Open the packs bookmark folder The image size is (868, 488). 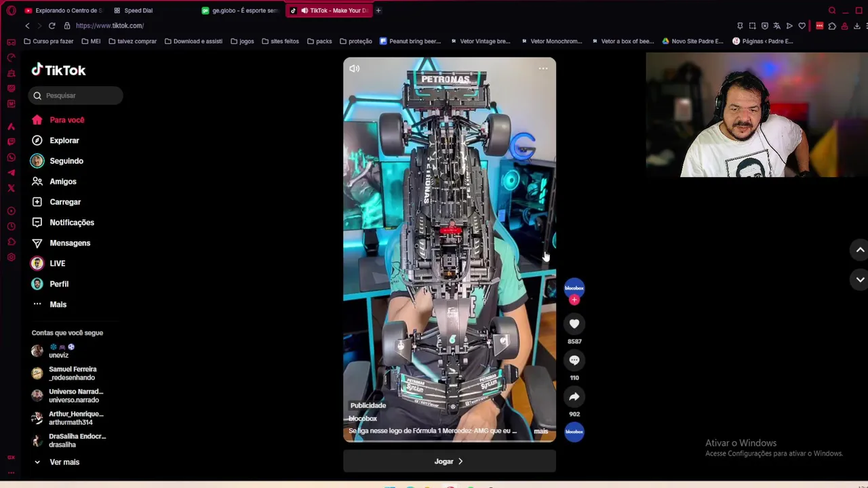(319, 41)
